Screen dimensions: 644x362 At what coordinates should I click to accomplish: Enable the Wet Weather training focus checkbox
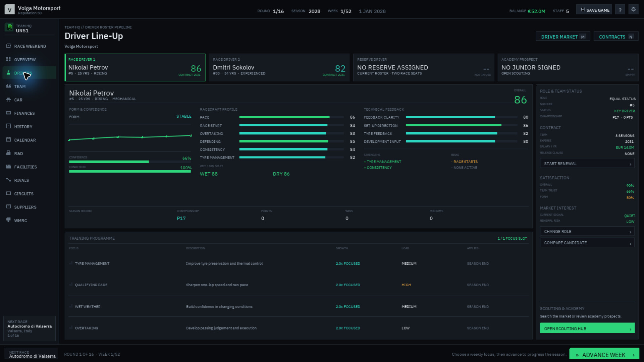[x=71, y=306]
